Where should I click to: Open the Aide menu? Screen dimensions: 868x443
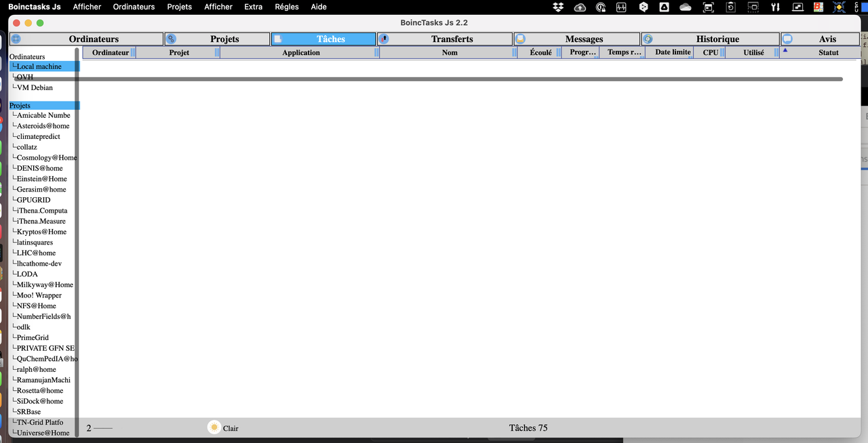pyautogui.click(x=318, y=7)
